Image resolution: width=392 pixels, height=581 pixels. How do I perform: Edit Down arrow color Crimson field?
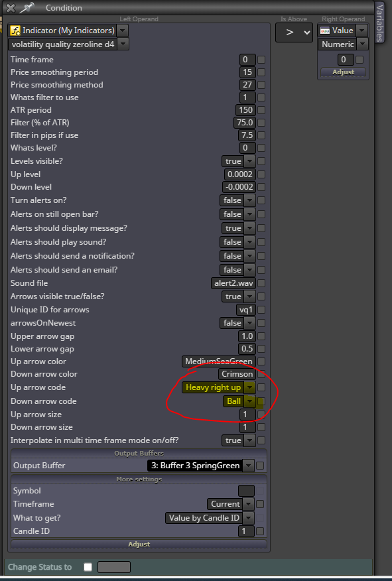tap(237, 374)
